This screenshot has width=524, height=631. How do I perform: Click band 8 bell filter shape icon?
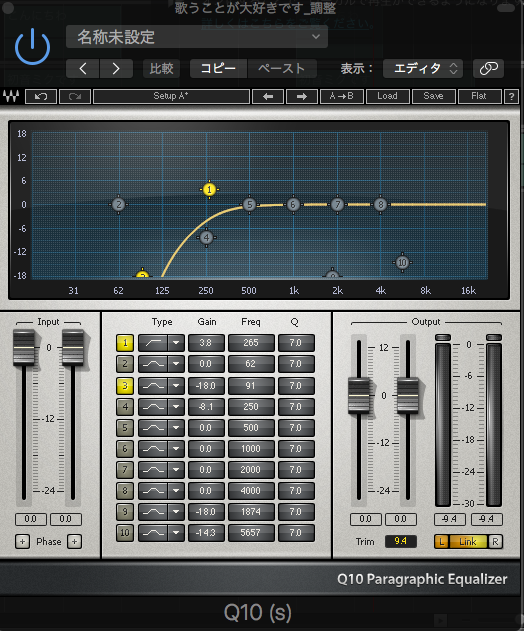coord(153,491)
